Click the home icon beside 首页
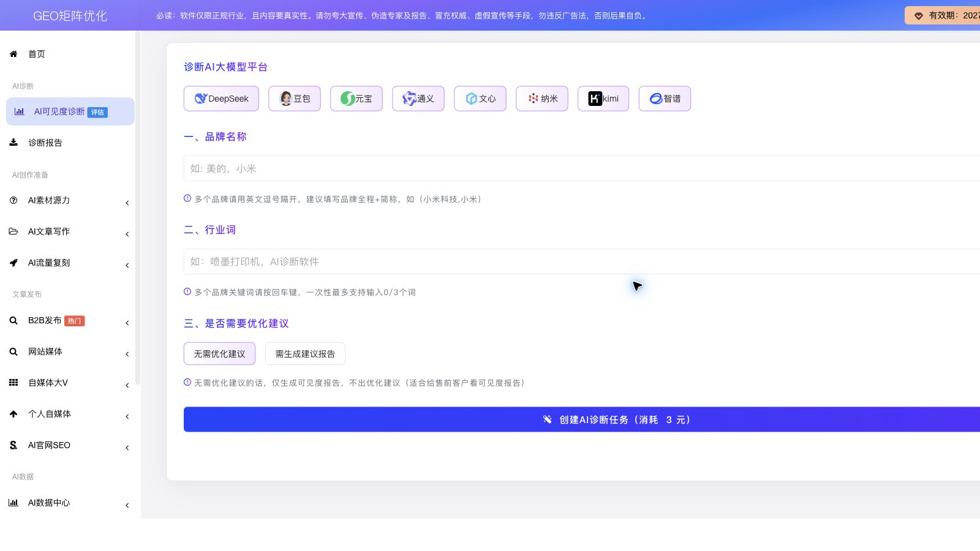This screenshot has width=980, height=551. coord(13,54)
